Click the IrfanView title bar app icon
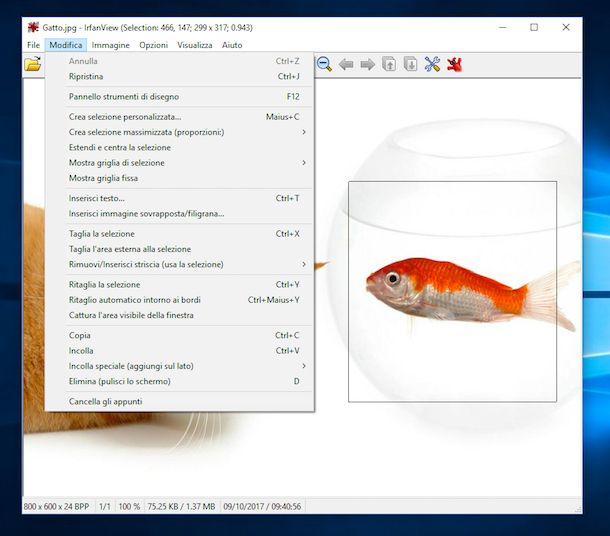This screenshot has width=610, height=536. click(33, 28)
